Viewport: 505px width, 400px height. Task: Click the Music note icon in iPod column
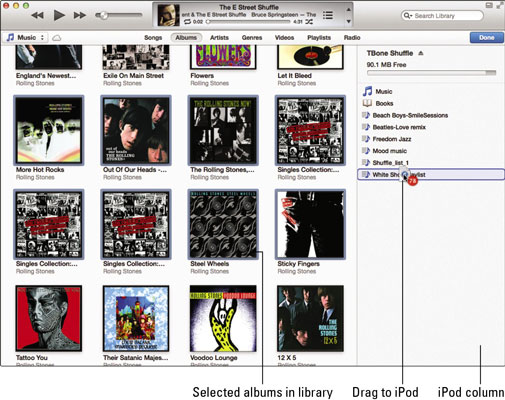click(x=367, y=91)
